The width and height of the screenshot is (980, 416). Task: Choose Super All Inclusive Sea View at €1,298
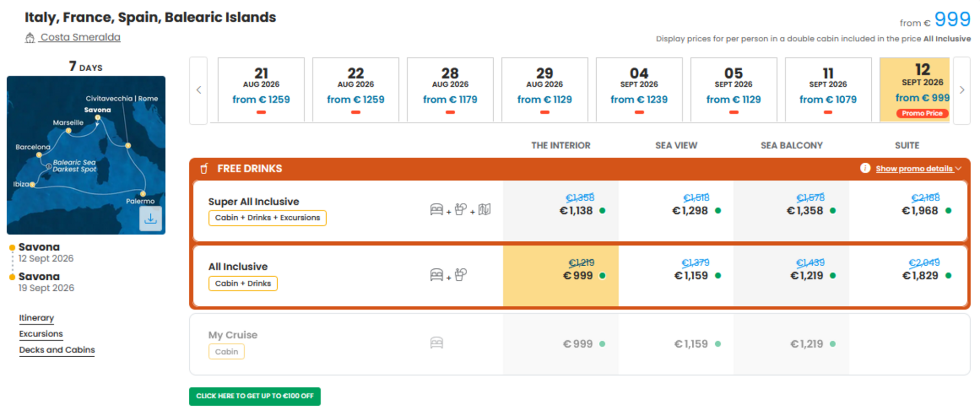tap(676, 211)
